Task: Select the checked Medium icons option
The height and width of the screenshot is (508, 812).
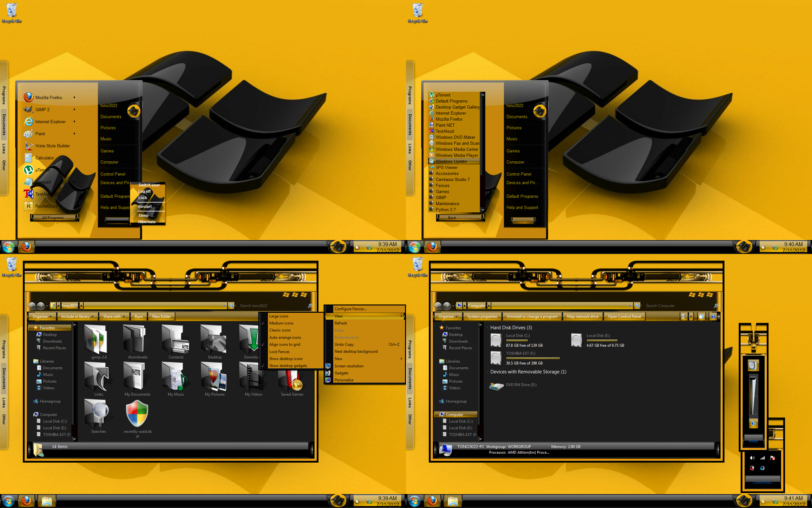Action: 281,323
